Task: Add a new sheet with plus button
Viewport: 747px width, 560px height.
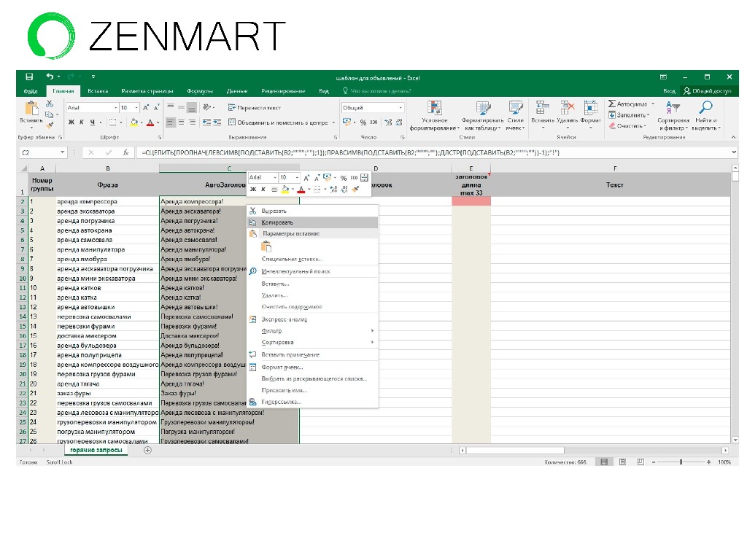Action: pyautogui.click(x=147, y=450)
